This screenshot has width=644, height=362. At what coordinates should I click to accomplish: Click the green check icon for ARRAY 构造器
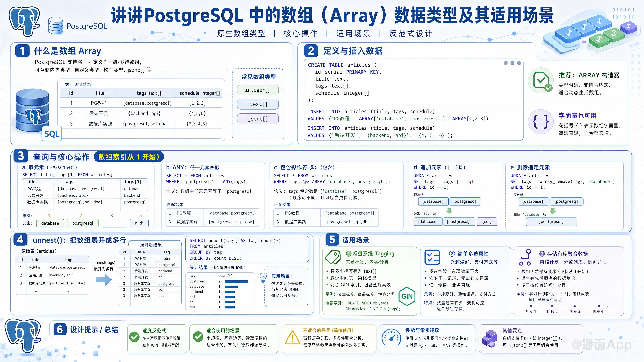[541, 80]
